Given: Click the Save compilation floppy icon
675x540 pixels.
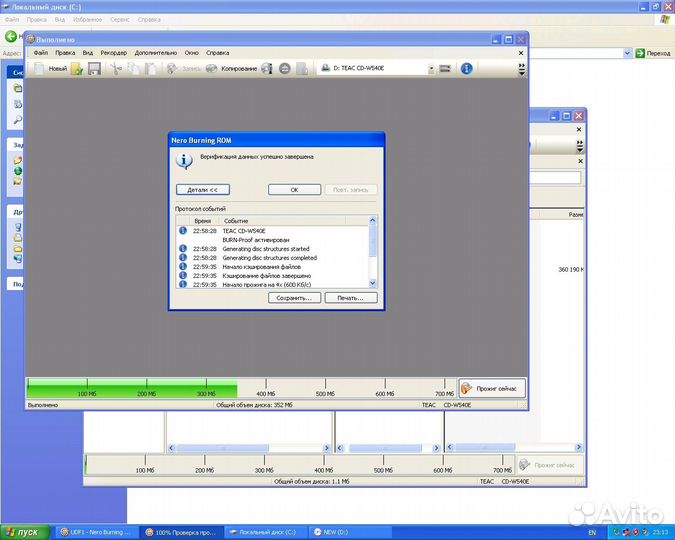Looking at the screenshot, I should pos(94,69).
